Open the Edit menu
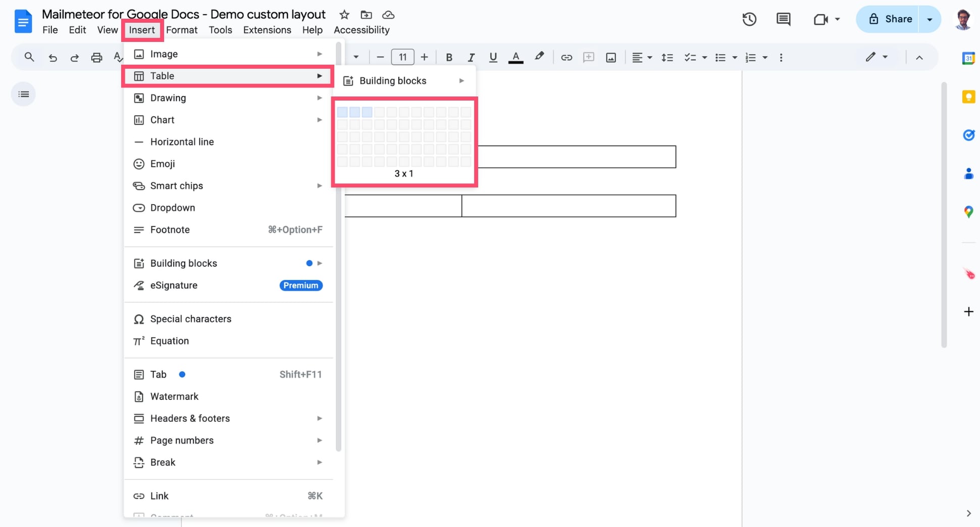Screen dimensions: 980x527 click(x=77, y=30)
